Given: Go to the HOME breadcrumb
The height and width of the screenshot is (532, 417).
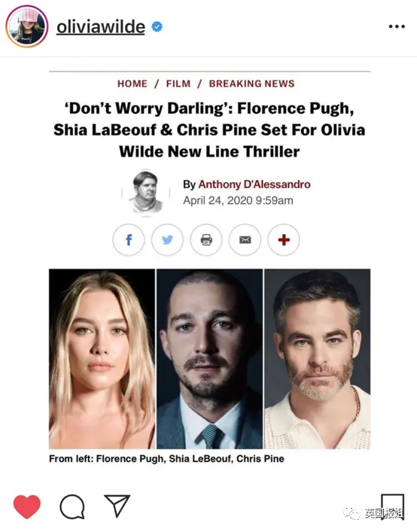Looking at the screenshot, I should click(132, 84).
